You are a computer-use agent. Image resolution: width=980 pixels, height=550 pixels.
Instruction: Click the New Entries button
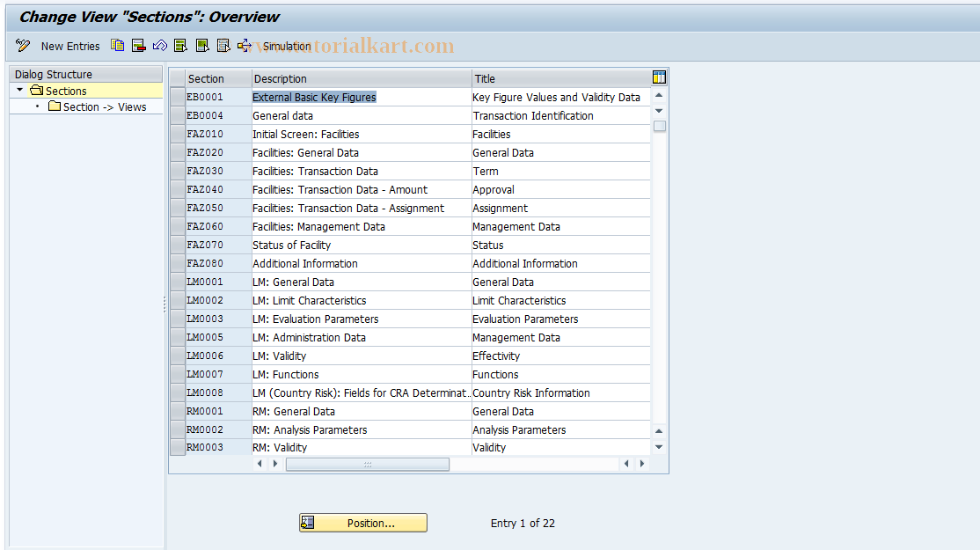[70, 47]
